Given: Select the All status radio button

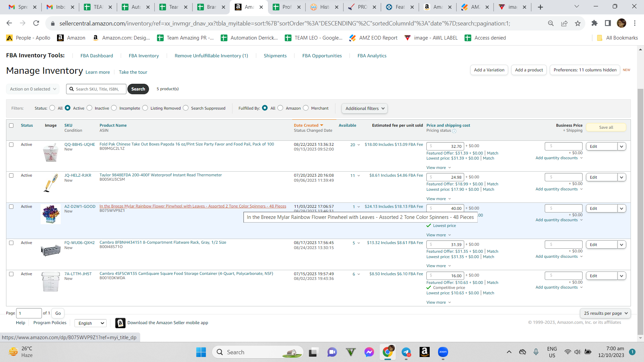Looking at the screenshot, I should click(52, 108).
